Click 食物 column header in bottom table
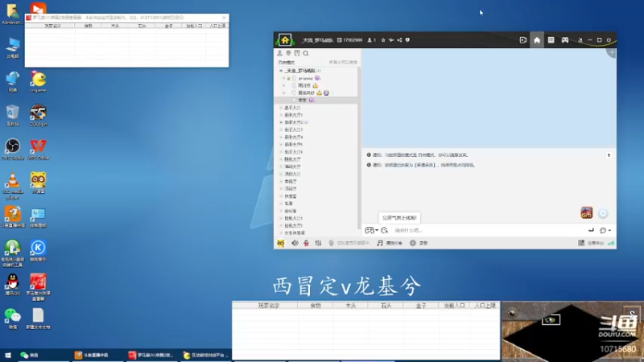Image resolution: width=644 pixels, height=362 pixels. coord(316,306)
